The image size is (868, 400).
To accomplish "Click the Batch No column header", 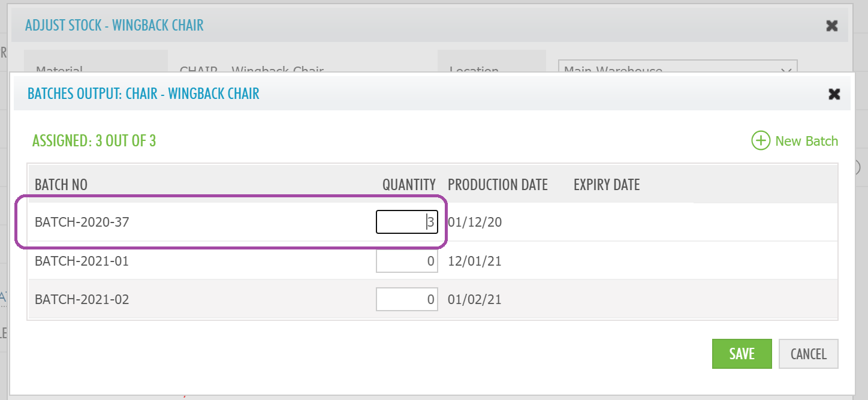I will click(61, 185).
